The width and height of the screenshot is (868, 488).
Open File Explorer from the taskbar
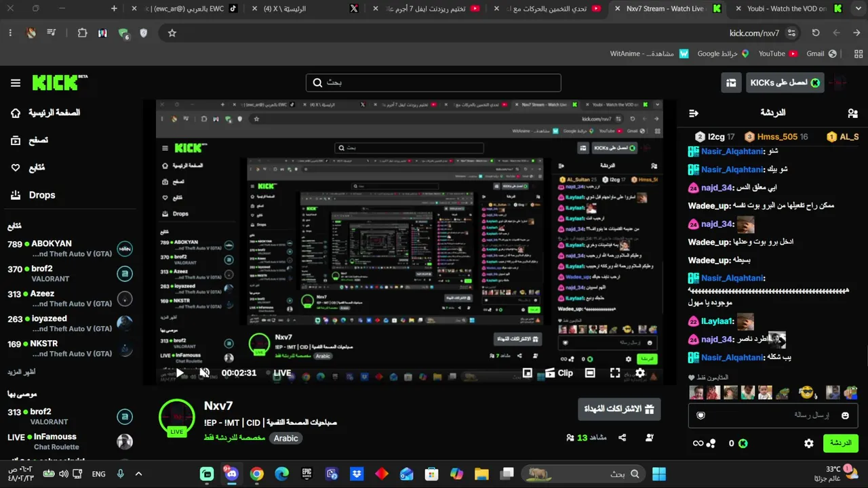tap(481, 474)
